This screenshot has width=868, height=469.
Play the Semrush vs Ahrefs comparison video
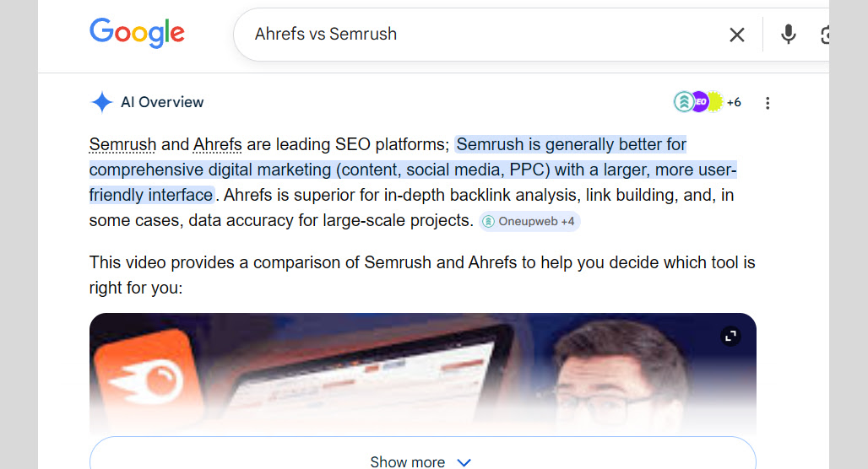423,375
